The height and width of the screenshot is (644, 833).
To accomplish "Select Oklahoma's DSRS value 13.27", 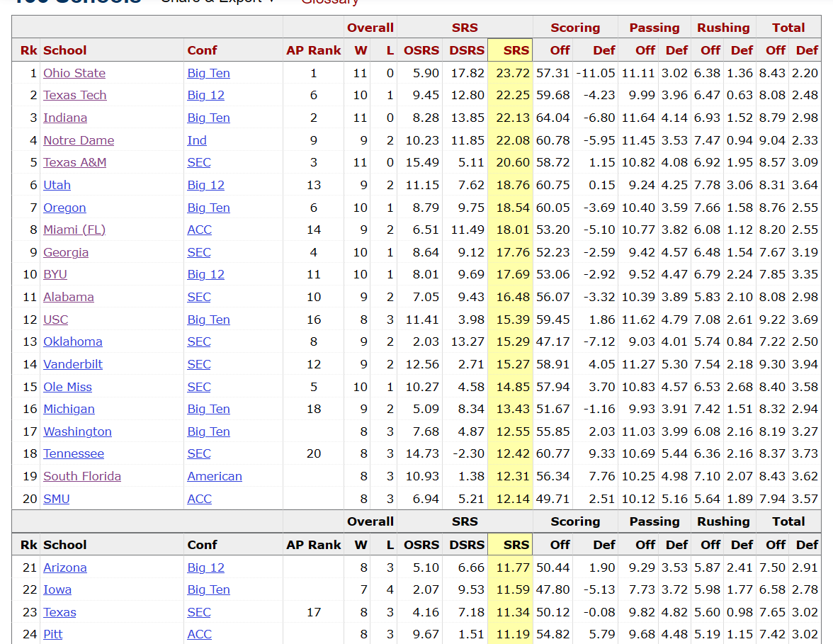I will [x=467, y=341].
